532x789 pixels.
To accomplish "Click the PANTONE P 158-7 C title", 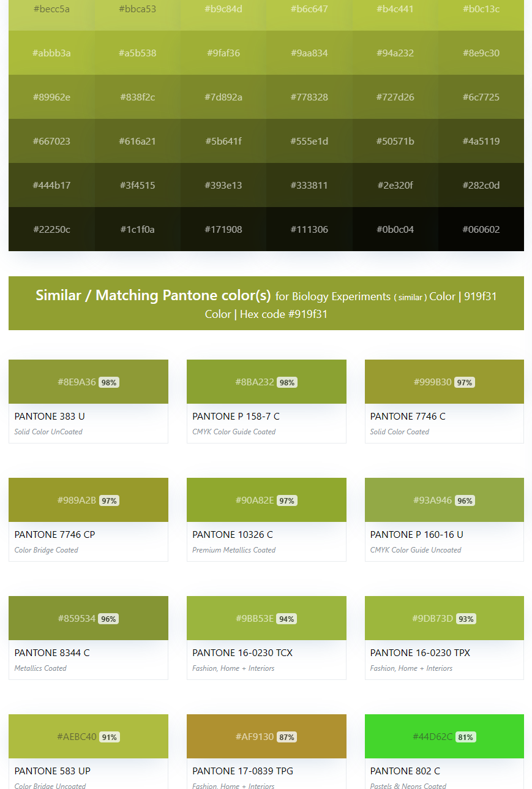I will click(x=236, y=417).
